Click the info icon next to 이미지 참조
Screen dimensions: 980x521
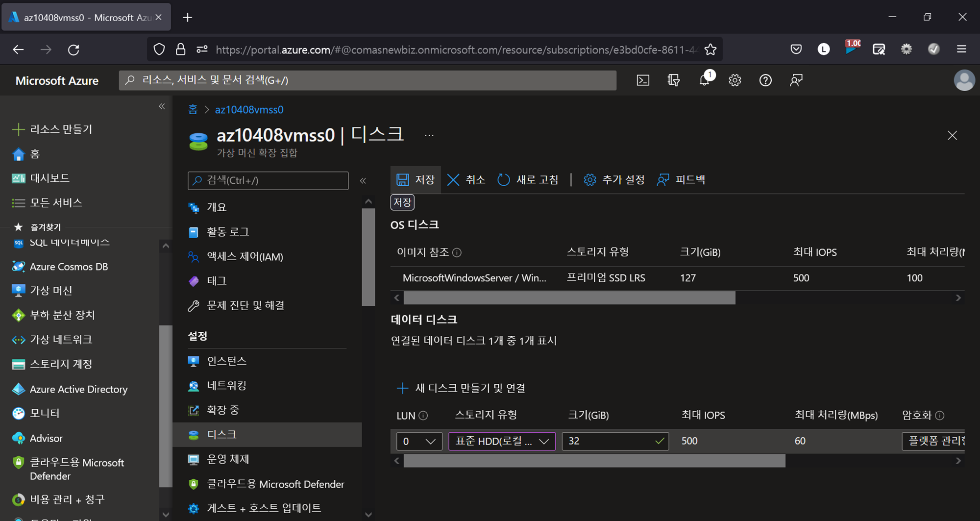tap(457, 252)
